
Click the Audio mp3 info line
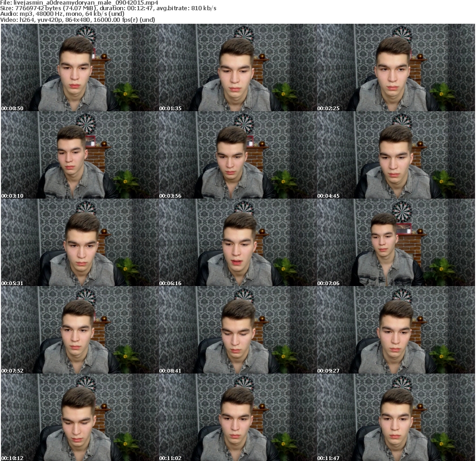[62, 14]
